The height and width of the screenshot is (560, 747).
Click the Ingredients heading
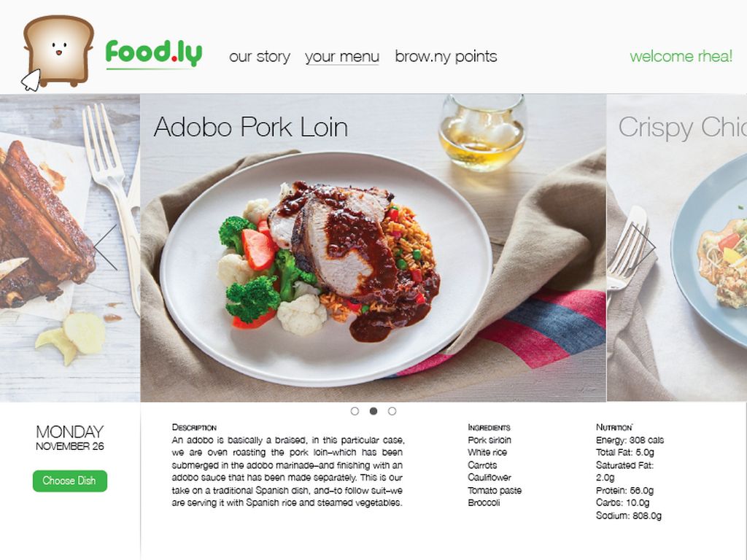[489, 427]
